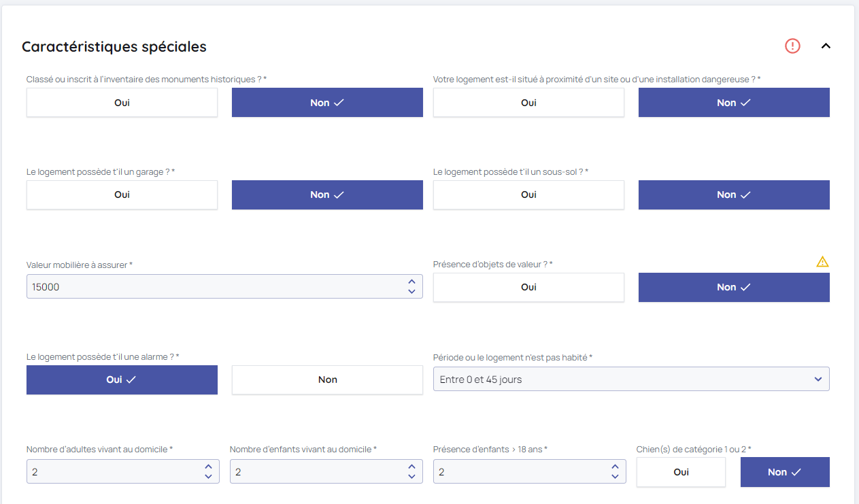Increase Valeur mobilière à assurer with up arrow
The height and width of the screenshot is (504, 859).
click(x=411, y=282)
